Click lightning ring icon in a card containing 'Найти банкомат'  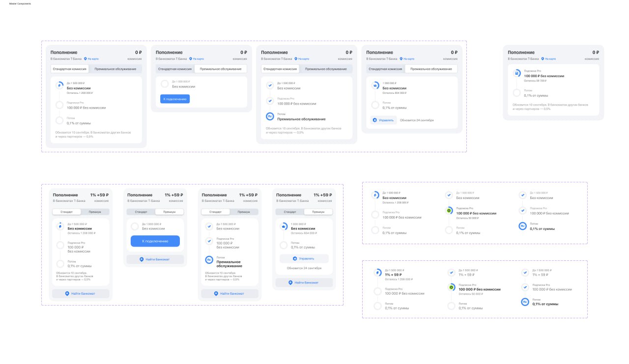coord(60,226)
